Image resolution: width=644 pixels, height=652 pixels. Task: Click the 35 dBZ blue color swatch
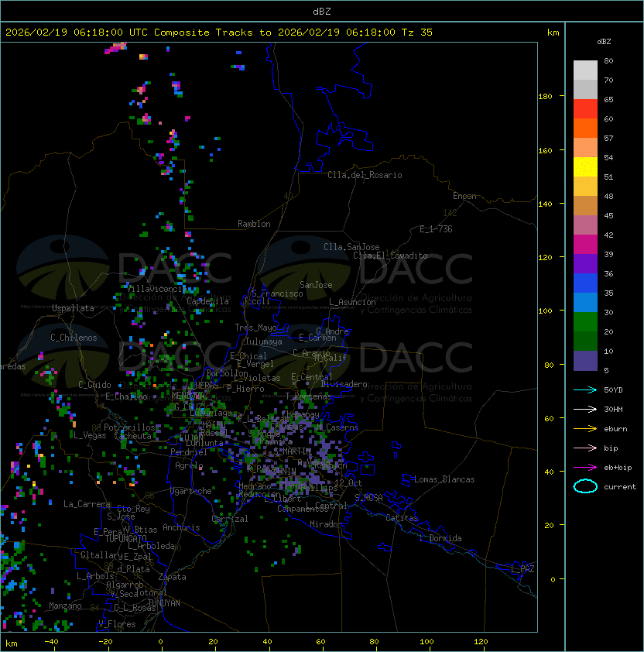585,302
